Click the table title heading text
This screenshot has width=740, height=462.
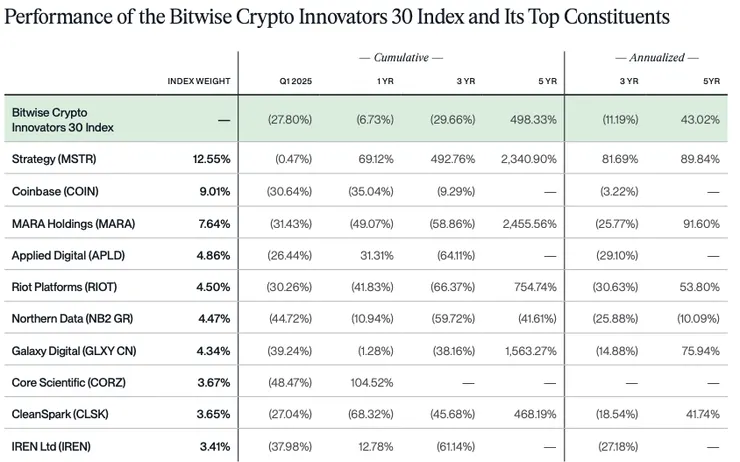click(x=335, y=18)
